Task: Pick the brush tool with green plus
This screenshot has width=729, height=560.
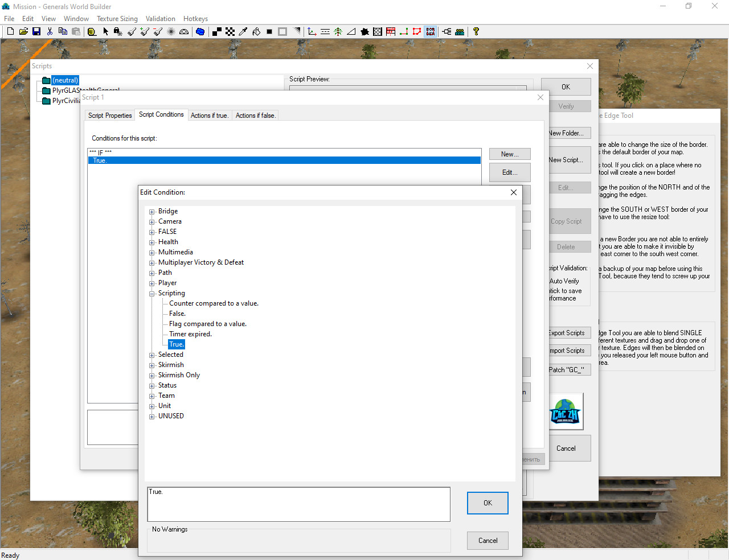Action: click(x=145, y=32)
